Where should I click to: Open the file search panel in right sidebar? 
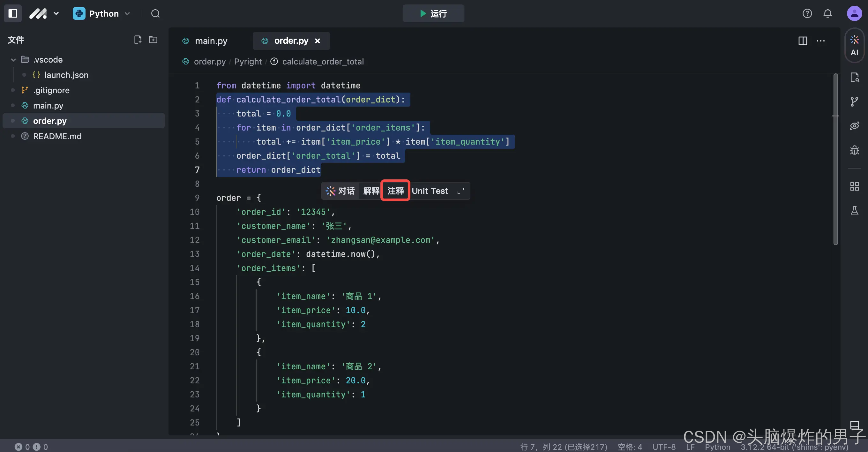(855, 77)
